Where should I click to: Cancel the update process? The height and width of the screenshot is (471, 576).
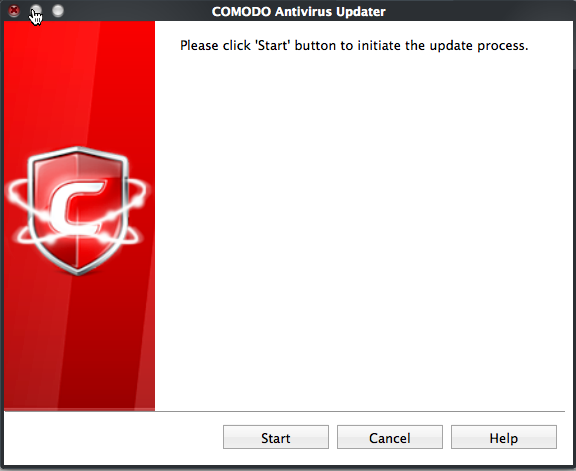[390, 437]
